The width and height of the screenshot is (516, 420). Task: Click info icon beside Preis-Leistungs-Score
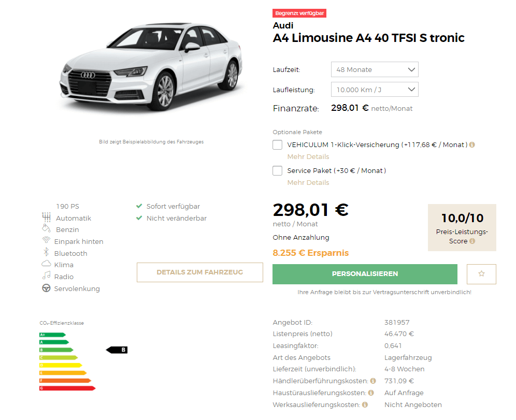tap(472, 241)
